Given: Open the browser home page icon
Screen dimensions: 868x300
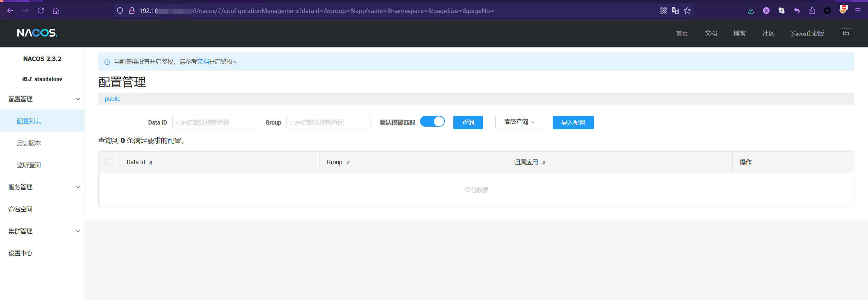Looking at the screenshot, I should pyautogui.click(x=56, y=10).
